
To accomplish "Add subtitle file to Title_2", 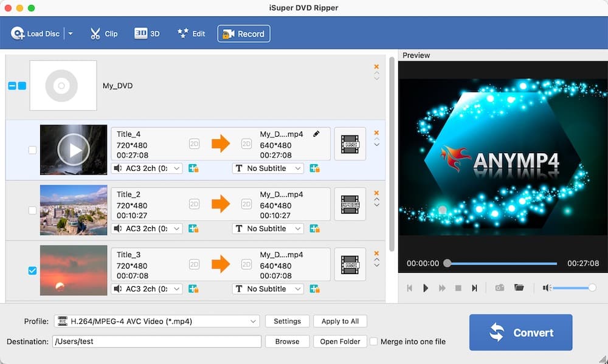I will [315, 228].
